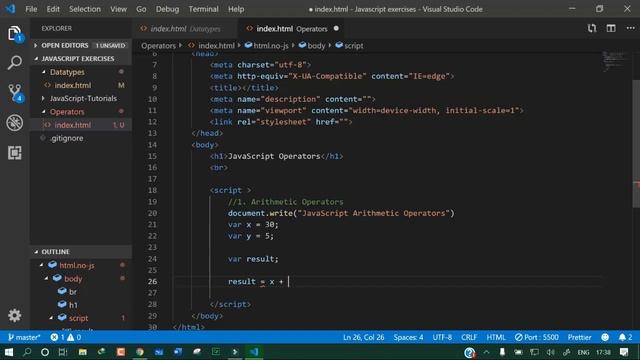The width and height of the screenshot is (640, 360).
Task: Open the File menu
Action: 31,9
